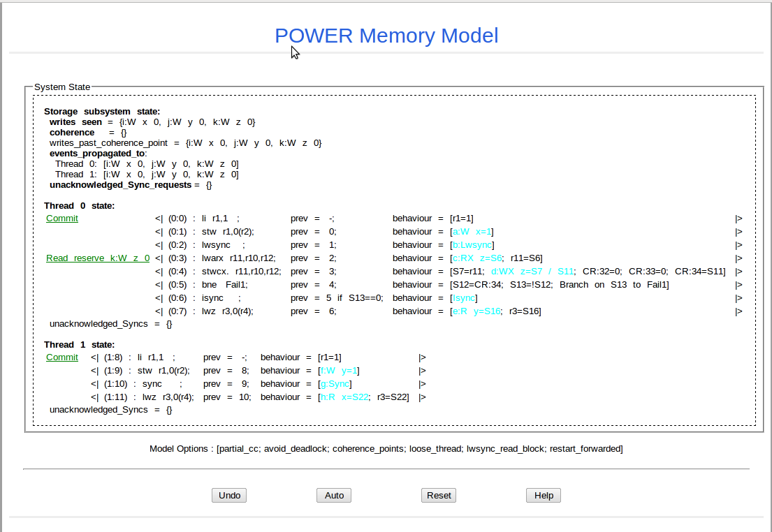Select the e:R y=S16 read event
772x532 pixels.
(x=476, y=311)
